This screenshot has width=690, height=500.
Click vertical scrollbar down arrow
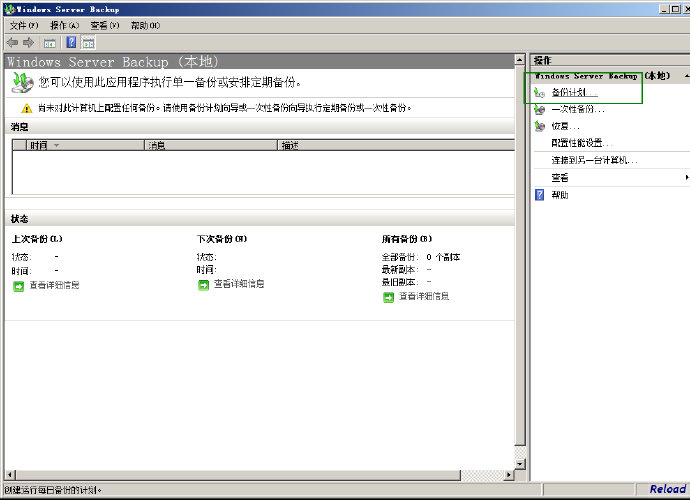click(520, 464)
